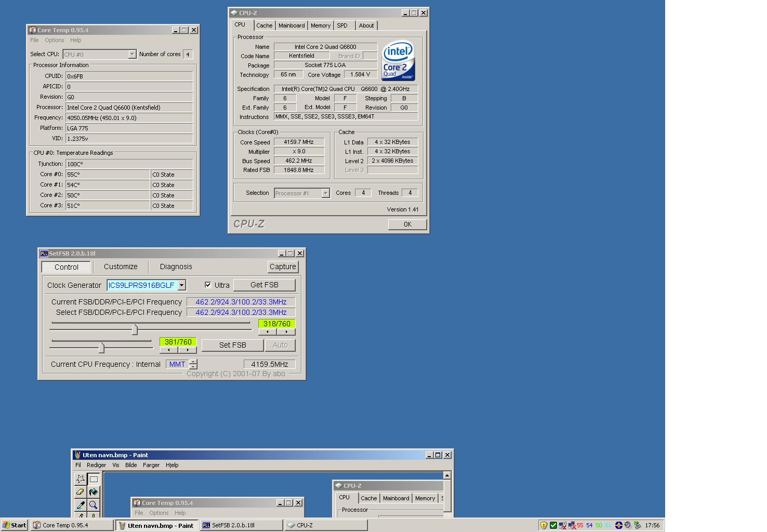Open the Help menu in Core Temp
This screenshot has width=767, height=532.
click(x=75, y=40)
